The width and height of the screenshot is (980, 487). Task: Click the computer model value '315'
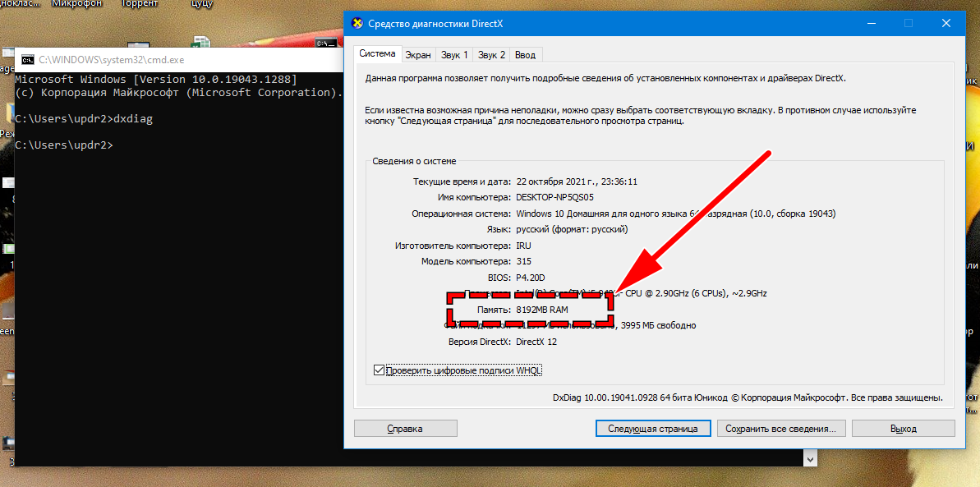523,261
